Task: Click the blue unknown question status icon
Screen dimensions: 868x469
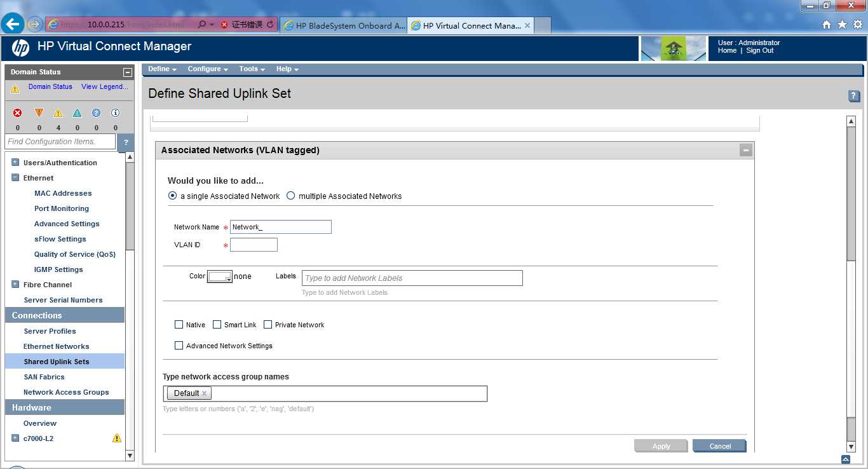Action: [x=96, y=112]
